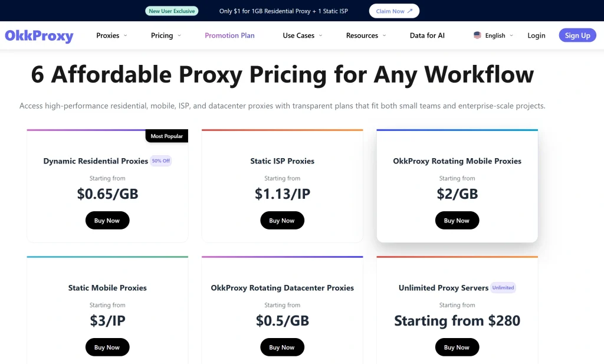The height and width of the screenshot is (364, 604).
Task: Expand the Proxies navigation dropdown
Action: [x=111, y=35]
